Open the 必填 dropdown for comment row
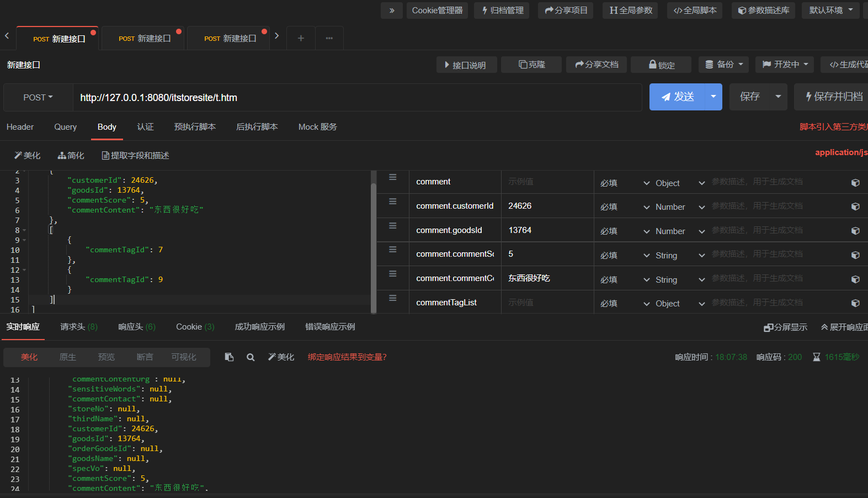This screenshot has height=498, width=868. [x=625, y=183]
